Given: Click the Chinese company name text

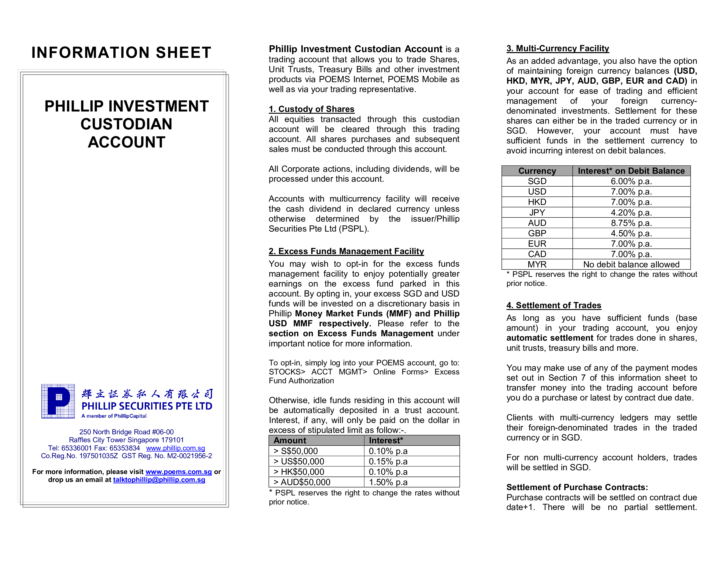Looking at the screenshot, I should [147, 394].
